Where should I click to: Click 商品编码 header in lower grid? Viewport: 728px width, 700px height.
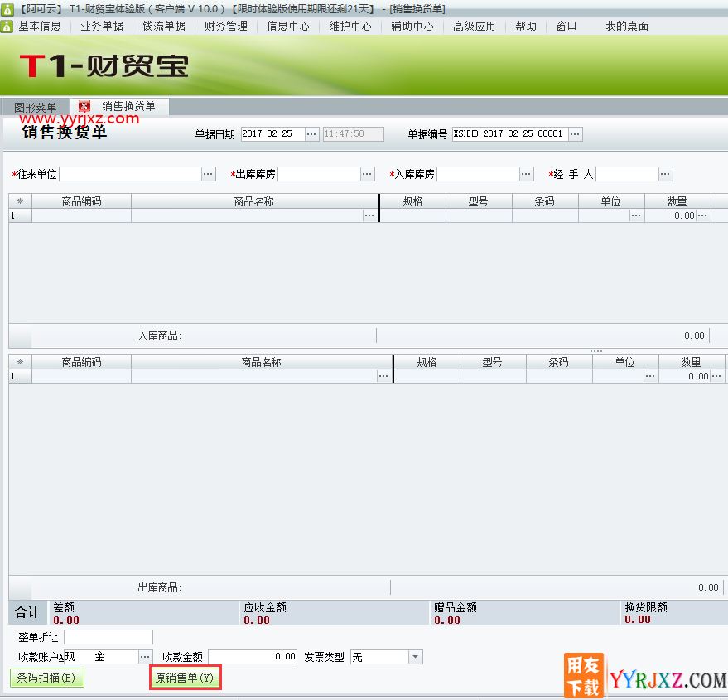tap(82, 362)
